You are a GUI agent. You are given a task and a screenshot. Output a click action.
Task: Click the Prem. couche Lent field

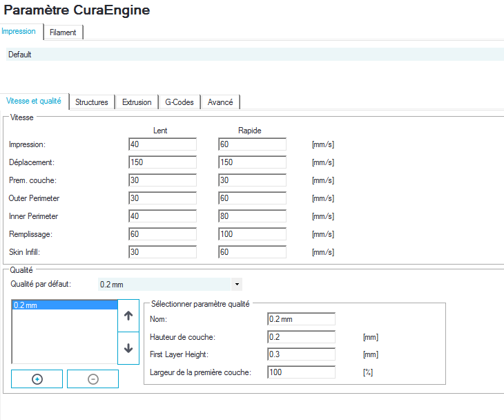pos(163,180)
